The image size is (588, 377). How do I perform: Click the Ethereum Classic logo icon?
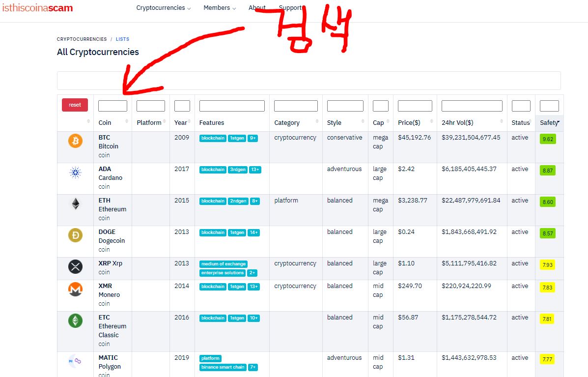coord(75,321)
